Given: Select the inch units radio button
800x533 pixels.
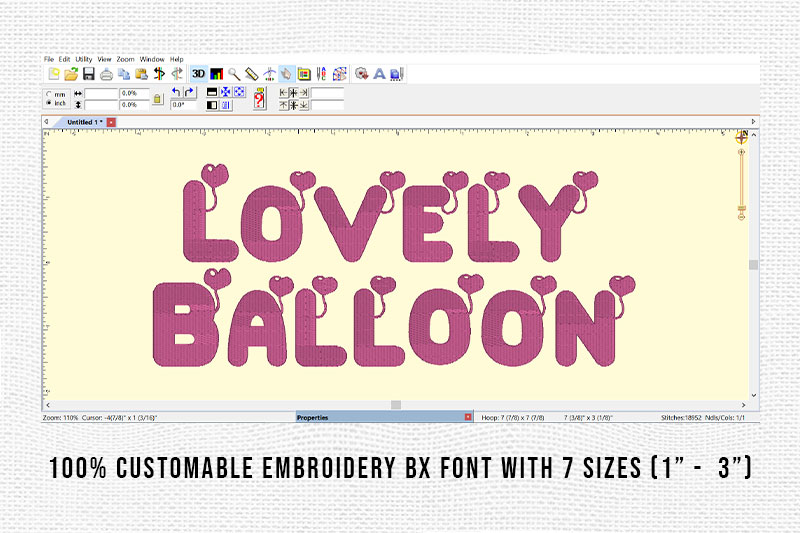Looking at the screenshot, I should (49, 103).
